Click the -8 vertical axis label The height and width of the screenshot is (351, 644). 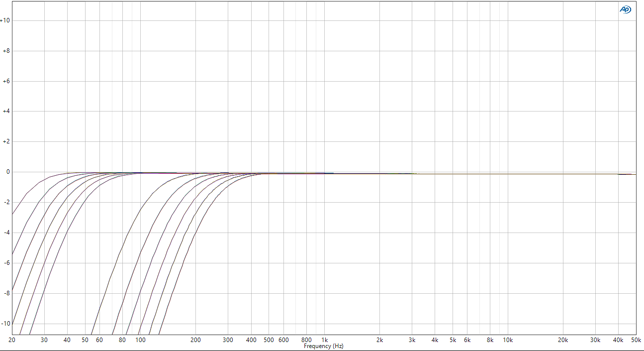coord(6,294)
